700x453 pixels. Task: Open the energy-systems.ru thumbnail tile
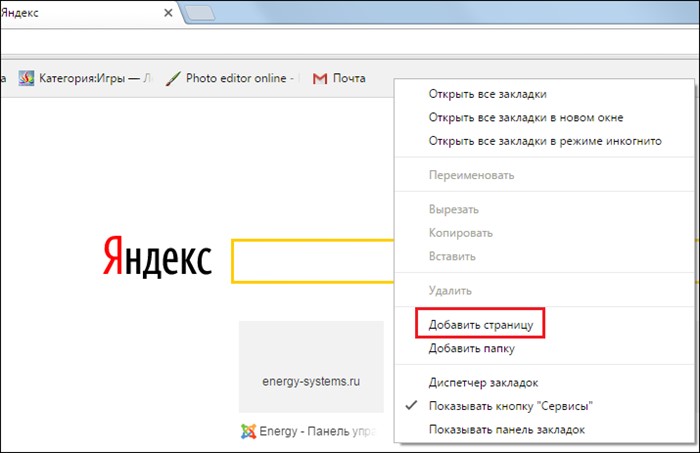311,366
